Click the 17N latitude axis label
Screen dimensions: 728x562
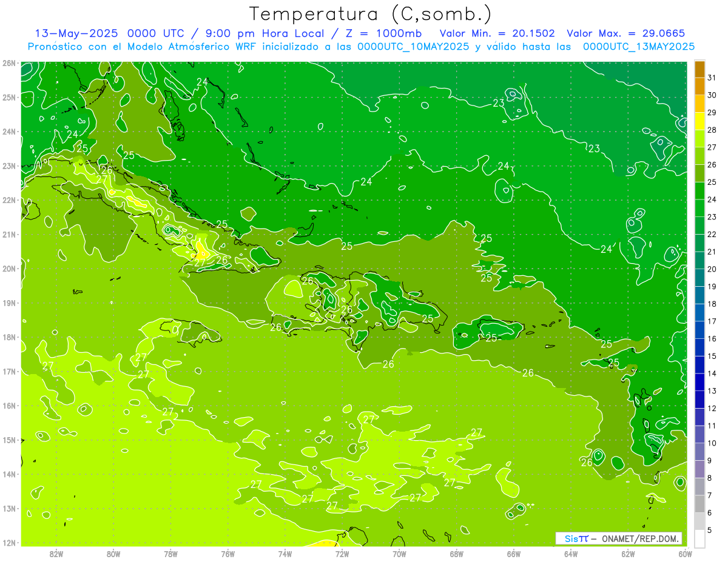8,371
